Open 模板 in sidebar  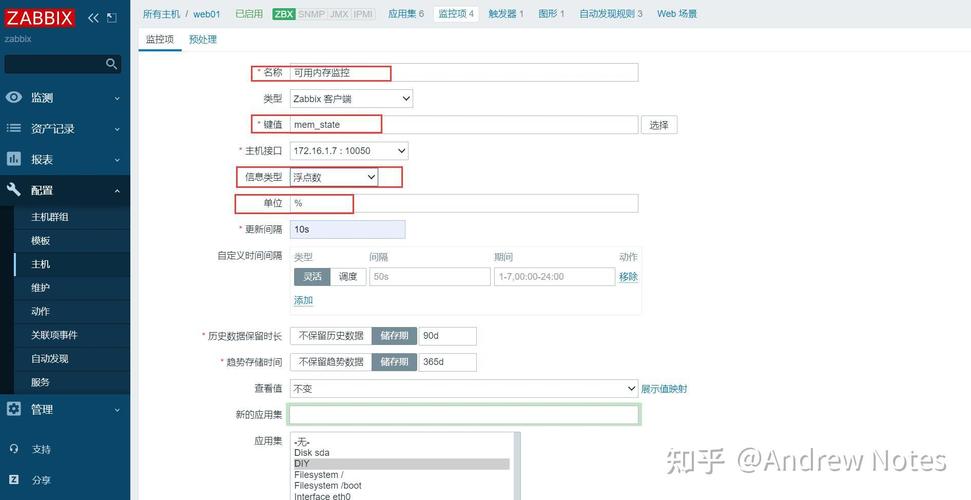pyautogui.click(x=41, y=240)
